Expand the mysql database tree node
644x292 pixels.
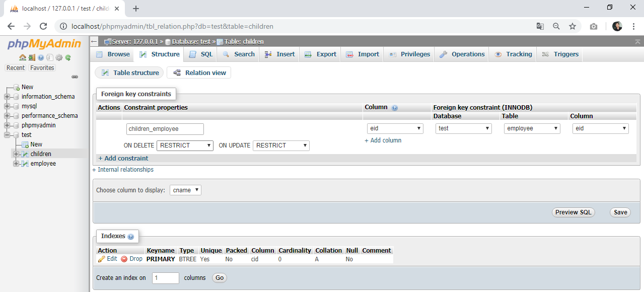point(7,106)
